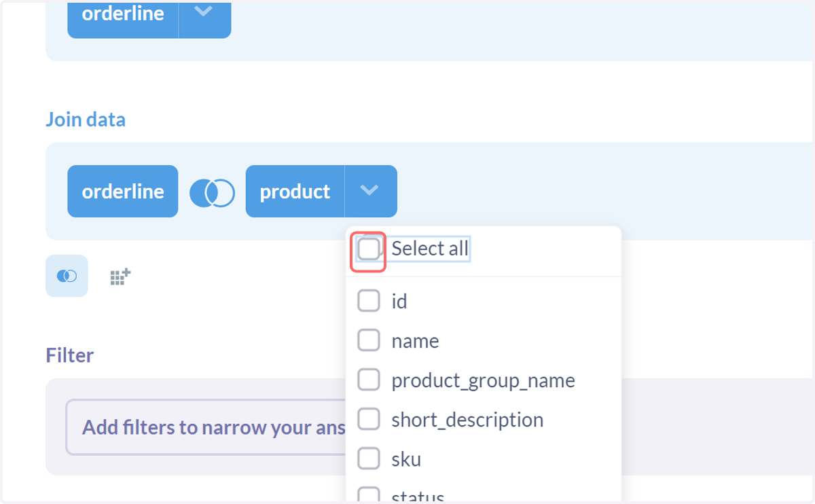Check the name column checkbox
Viewport: 815px width, 504px height.
pos(369,340)
